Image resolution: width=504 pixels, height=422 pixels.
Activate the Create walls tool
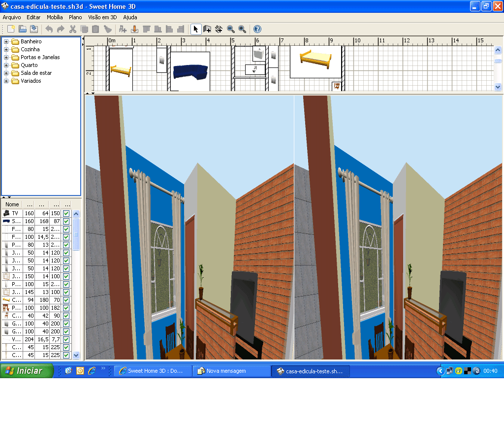click(x=207, y=29)
